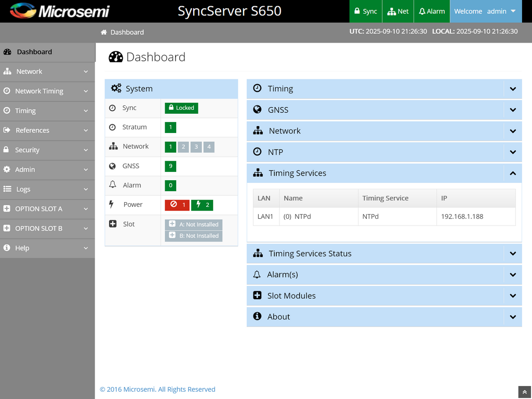Select the 192.168.1.188 IP cell
The height and width of the screenshot is (399, 532).
pos(476,217)
